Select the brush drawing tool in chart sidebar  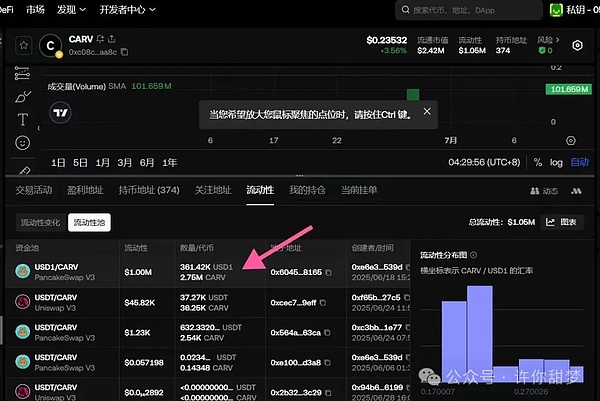[23, 97]
